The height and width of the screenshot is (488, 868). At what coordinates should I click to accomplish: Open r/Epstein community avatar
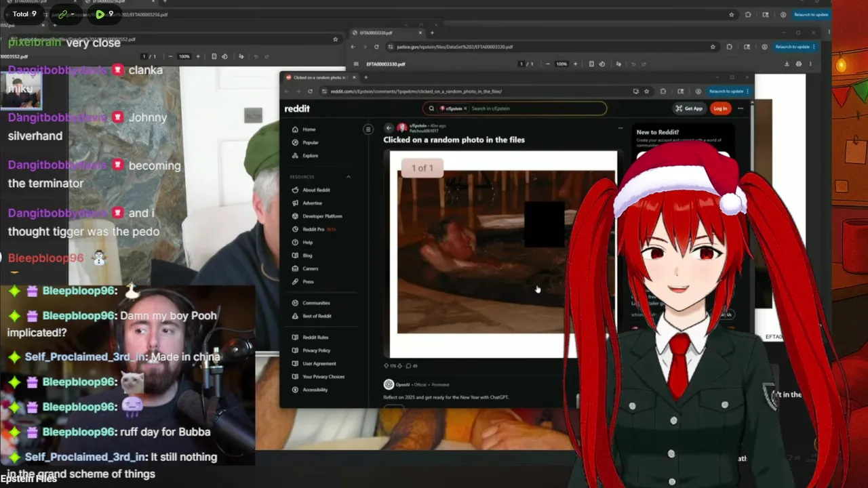[x=401, y=127]
